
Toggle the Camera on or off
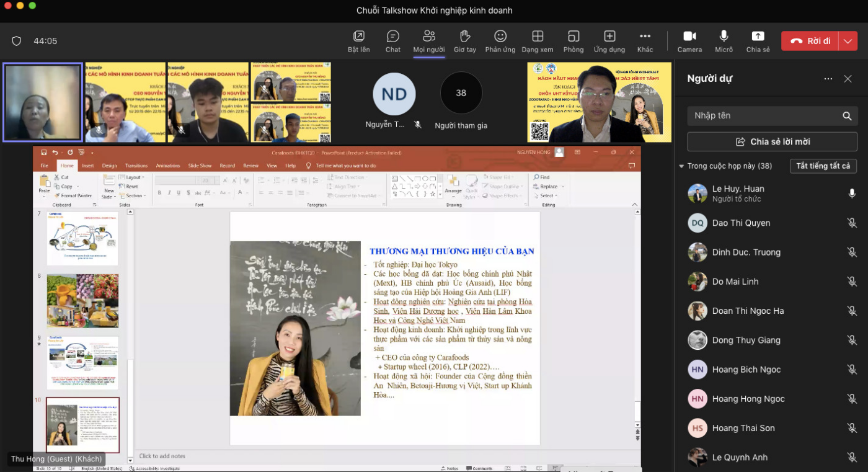tap(689, 37)
